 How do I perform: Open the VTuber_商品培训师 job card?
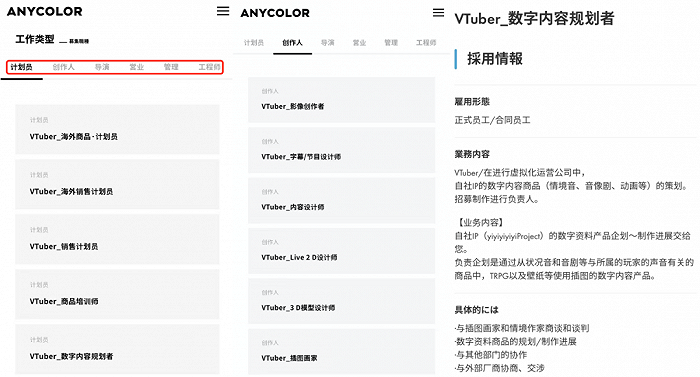[x=117, y=294]
